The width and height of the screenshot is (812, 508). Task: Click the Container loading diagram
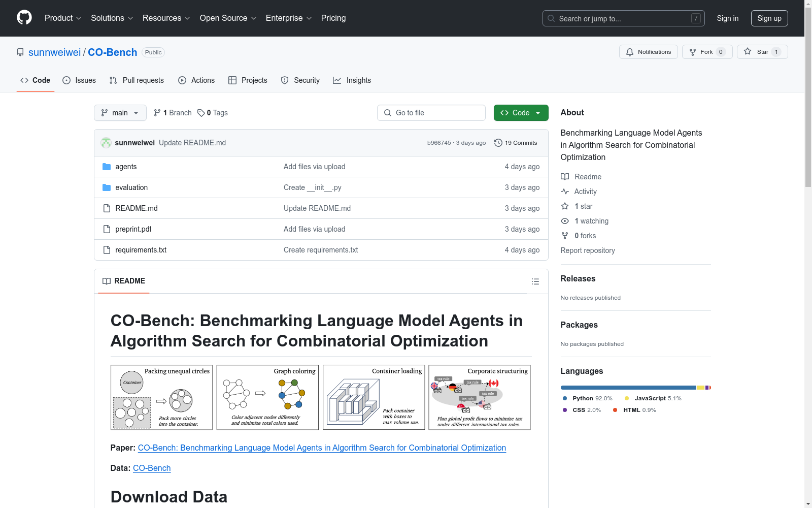click(x=374, y=397)
